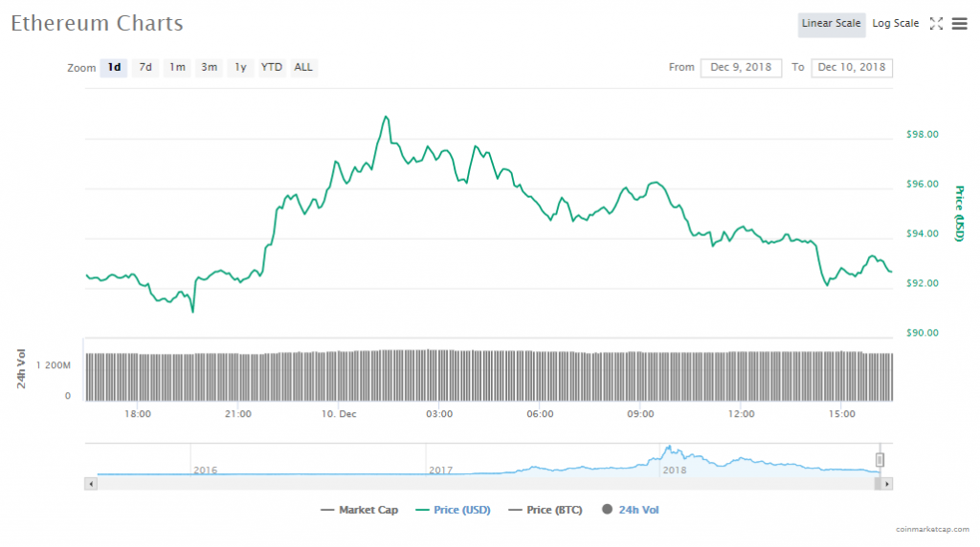Viewport: 980px width, 547px height.
Task: Click the navigator scroll right arrow
Action: click(x=887, y=484)
